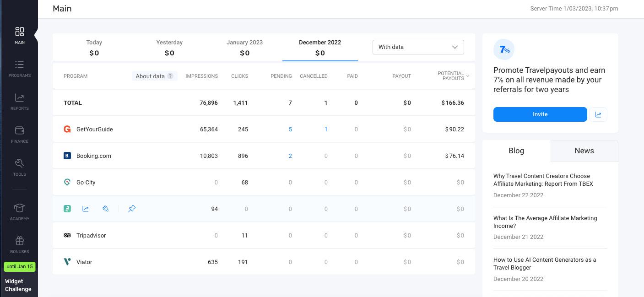Screen dimensions: 644x297
Task: Open AI Content Generators article
Action: (545, 264)
